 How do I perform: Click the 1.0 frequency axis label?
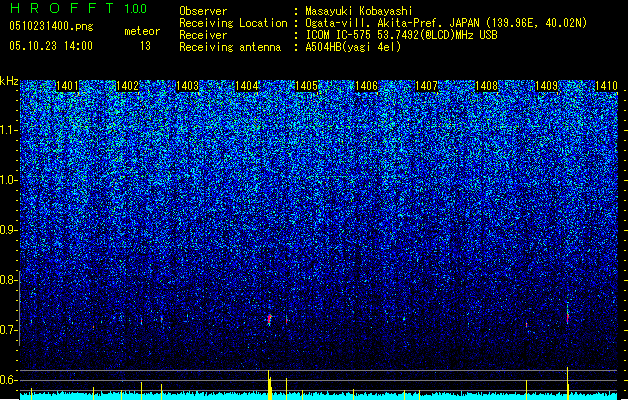click(9, 180)
